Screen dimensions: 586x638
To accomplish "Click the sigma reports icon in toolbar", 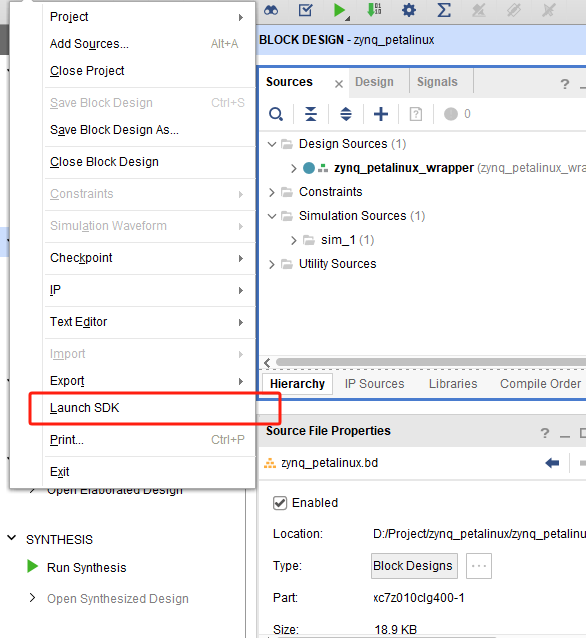I will 444,10.
